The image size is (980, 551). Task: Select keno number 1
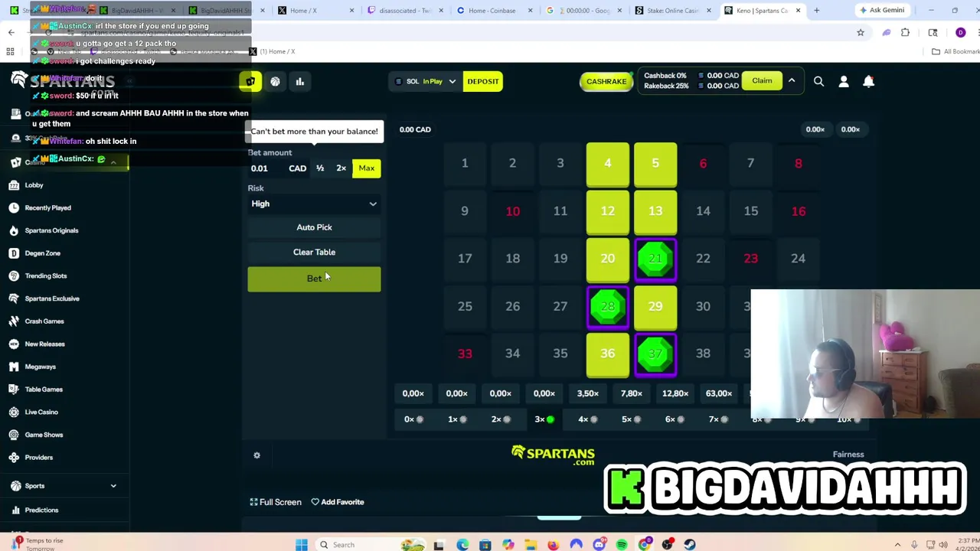465,164
